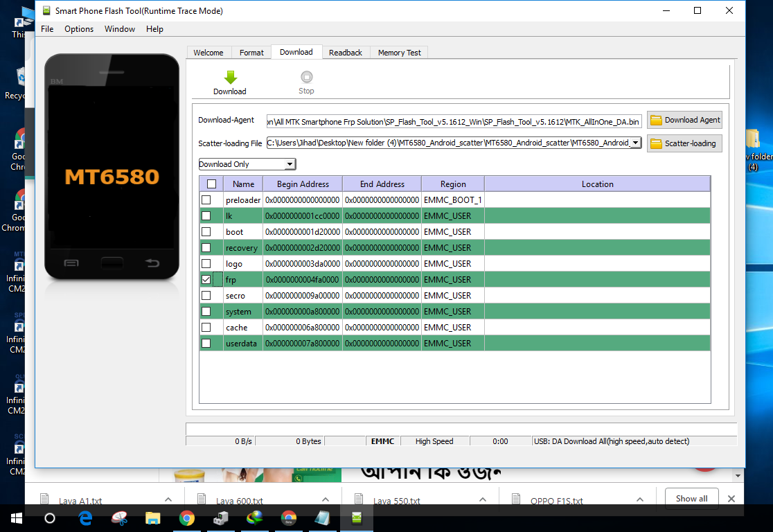Open the Options menu
773x532 pixels.
tap(79, 29)
